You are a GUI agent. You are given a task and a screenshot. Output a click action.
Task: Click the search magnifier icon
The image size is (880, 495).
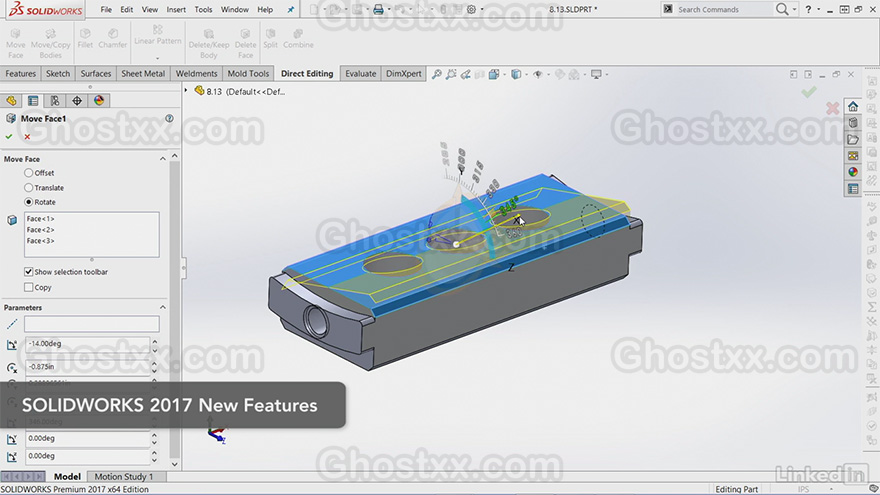click(x=782, y=9)
